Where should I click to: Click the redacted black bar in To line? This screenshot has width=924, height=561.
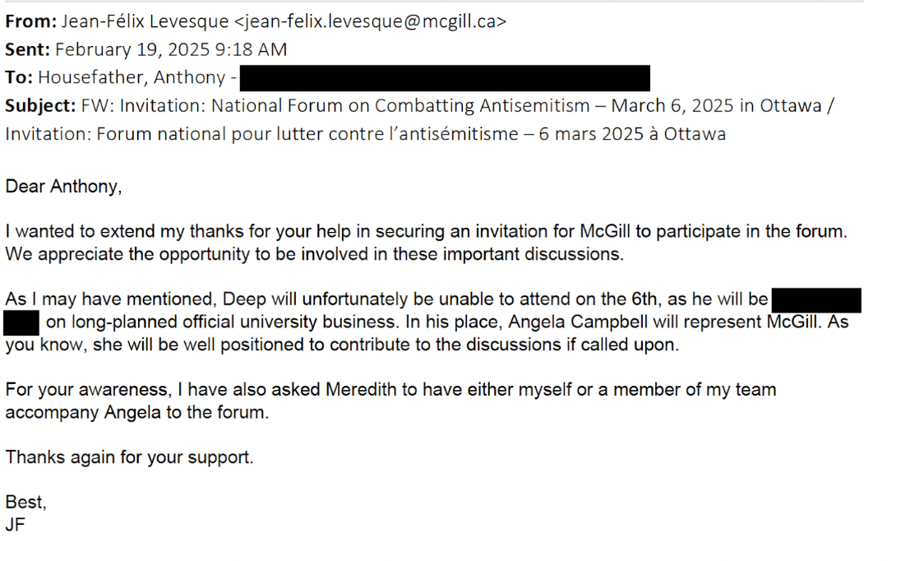click(445, 78)
